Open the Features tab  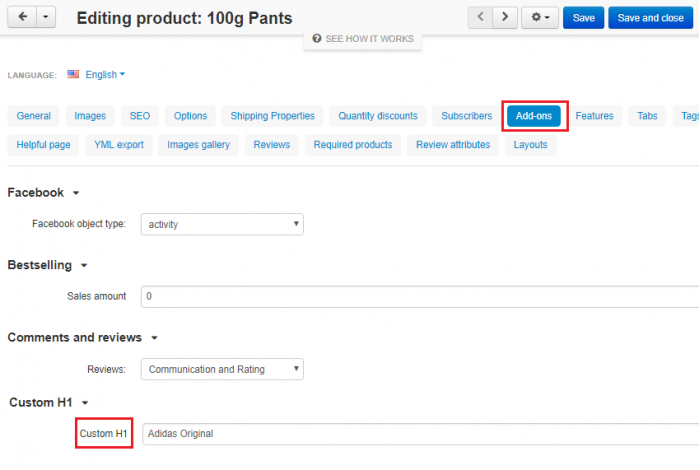[x=594, y=116]
